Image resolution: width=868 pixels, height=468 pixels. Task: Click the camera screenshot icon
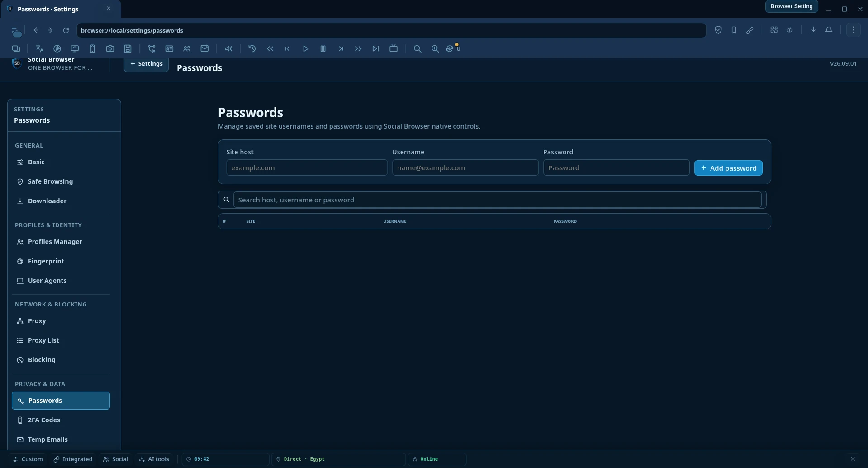[110, 48]
